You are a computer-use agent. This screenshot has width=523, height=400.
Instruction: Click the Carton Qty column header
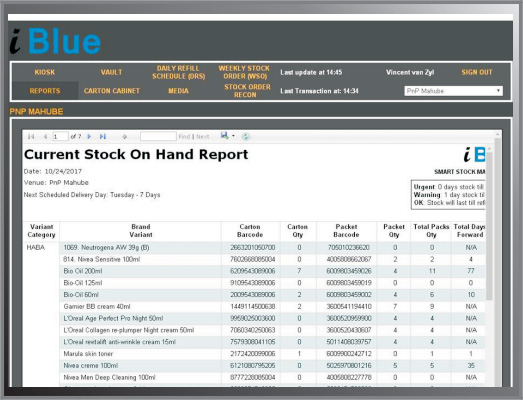(x=298, y=231)
